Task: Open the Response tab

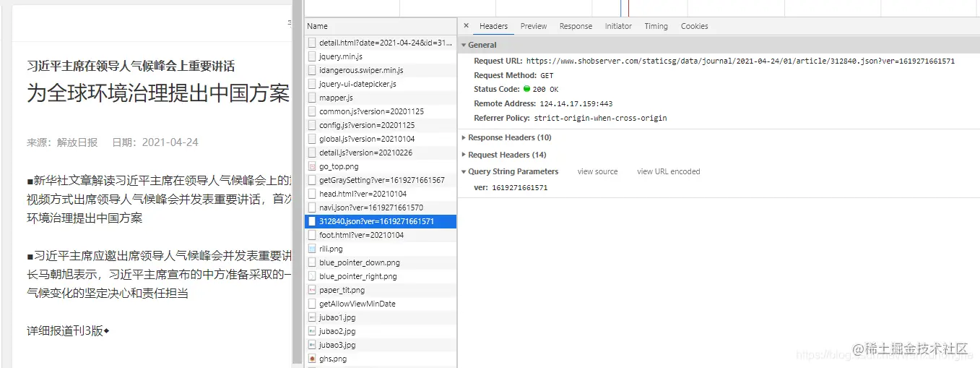Action: pos(576,26)
